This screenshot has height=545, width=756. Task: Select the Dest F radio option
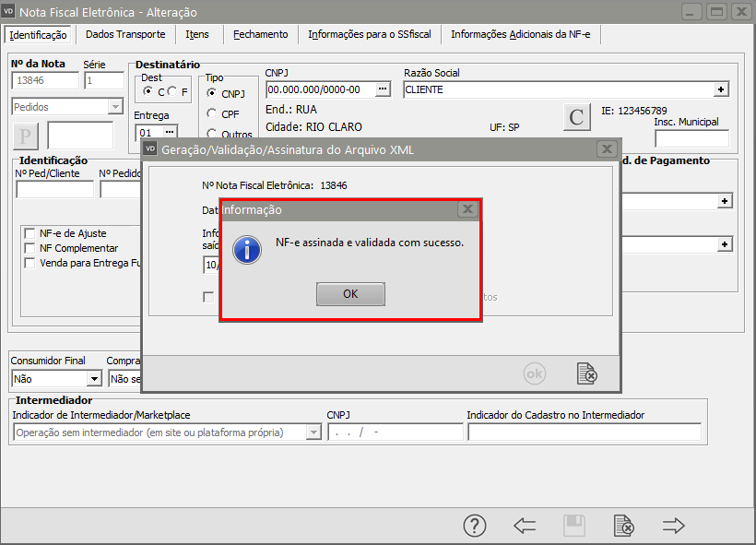pos(172,91)
